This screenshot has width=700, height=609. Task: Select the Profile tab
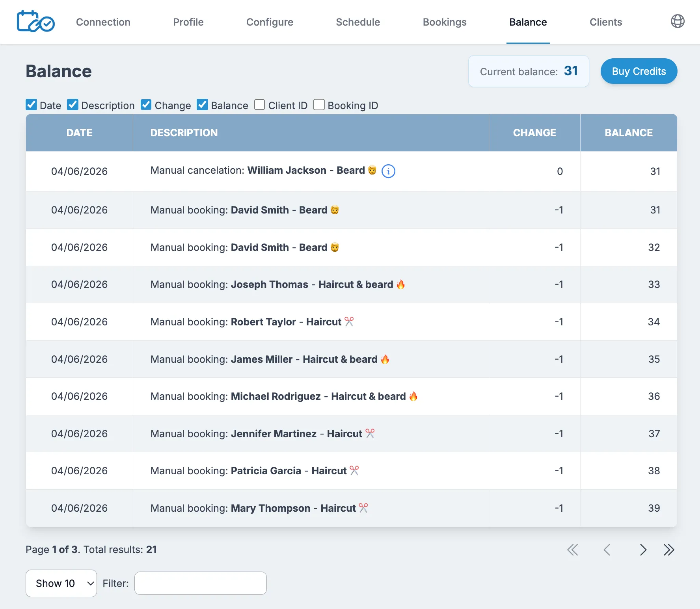(x=188, y=22)
